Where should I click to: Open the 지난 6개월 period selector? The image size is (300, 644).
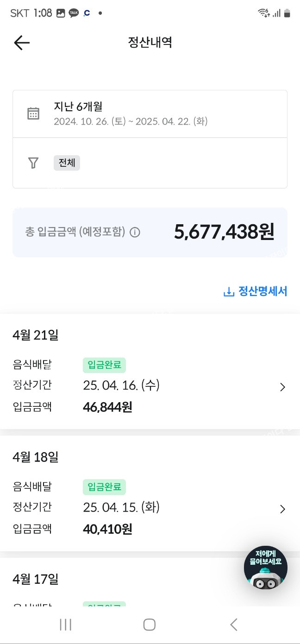(131, 114)
